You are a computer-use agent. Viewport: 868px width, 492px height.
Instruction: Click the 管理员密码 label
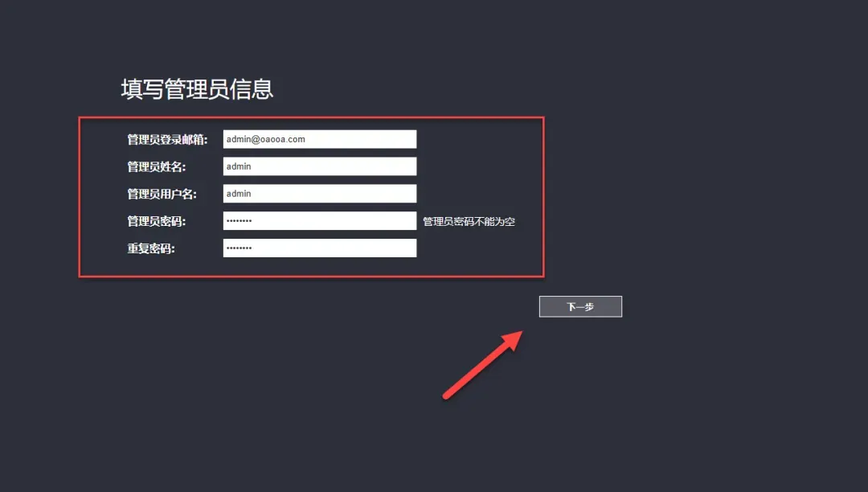(x=157, y=221)
